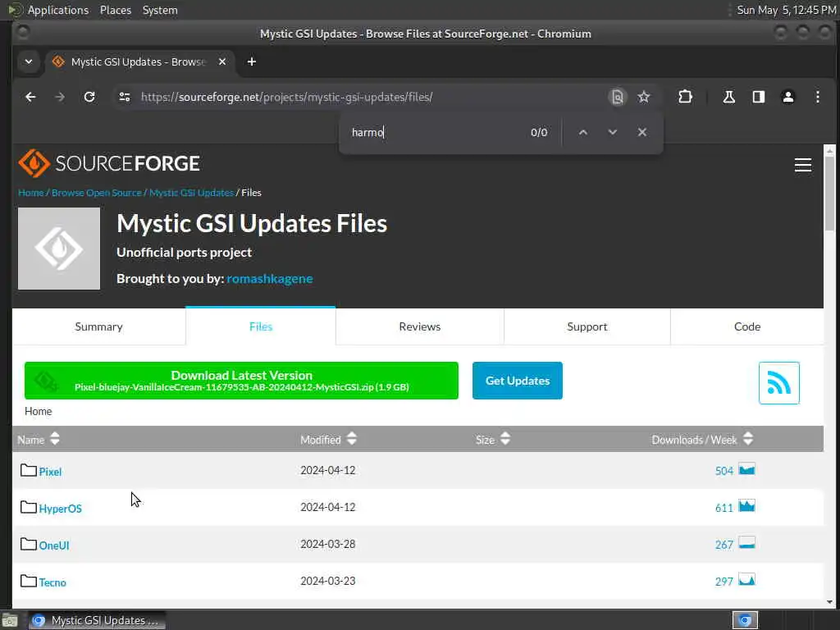Click Mystic GSI Updates taskbar button
The width and height of the screenshot is (840, 630).
point(97,620)
